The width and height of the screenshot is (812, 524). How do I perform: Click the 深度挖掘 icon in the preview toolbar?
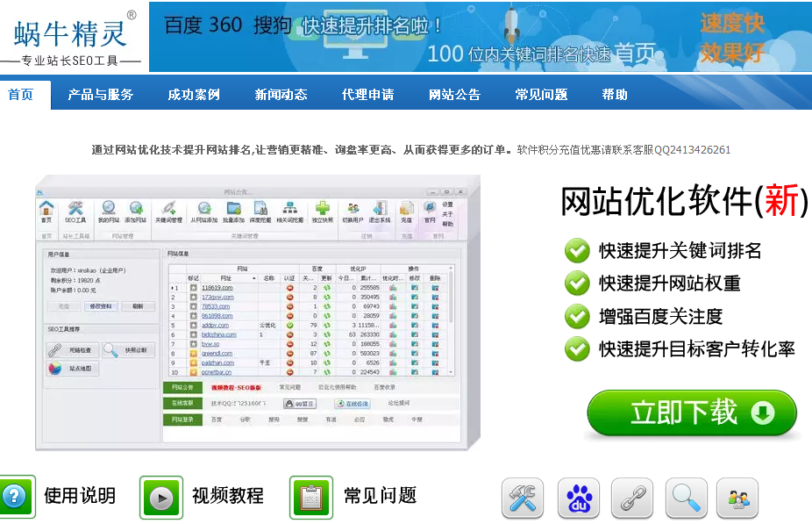pyautogui.click(x=260, y=212)
